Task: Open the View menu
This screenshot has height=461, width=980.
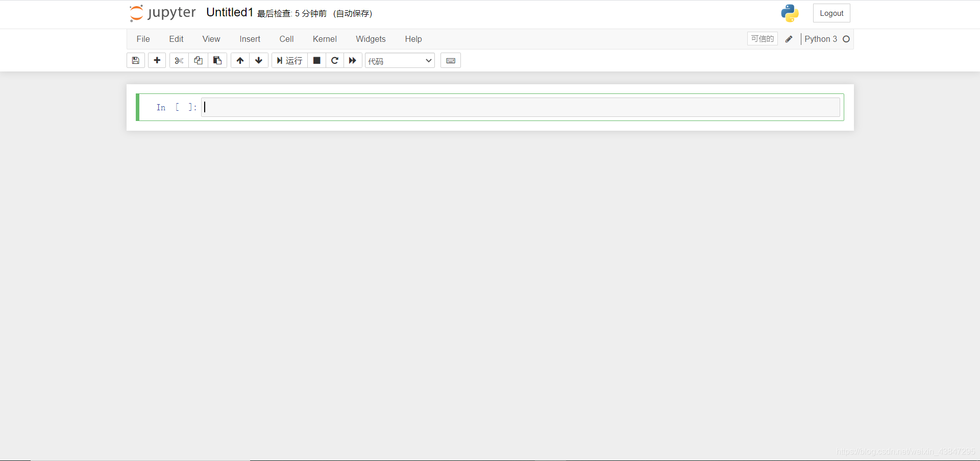Action: 211,39
